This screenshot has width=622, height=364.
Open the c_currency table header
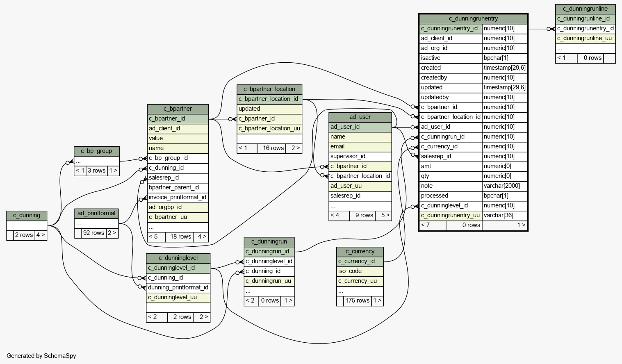click(360, 251)
